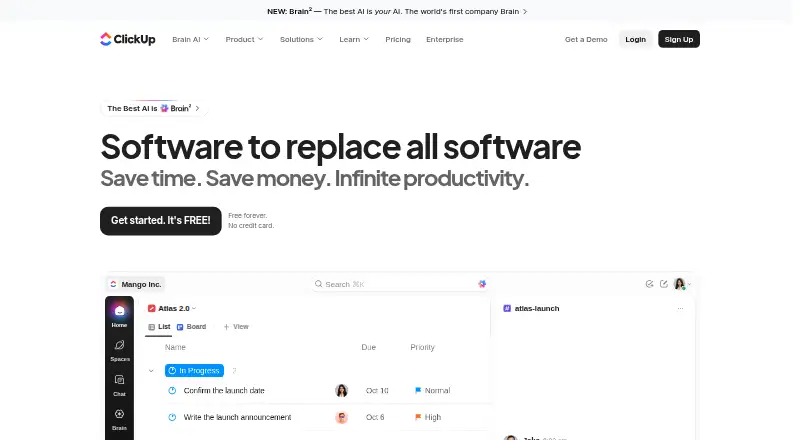Viewport: 800px width, 440px height.
Task: Click the magnifier icon in search bar
Action: (x=318, y=284)
